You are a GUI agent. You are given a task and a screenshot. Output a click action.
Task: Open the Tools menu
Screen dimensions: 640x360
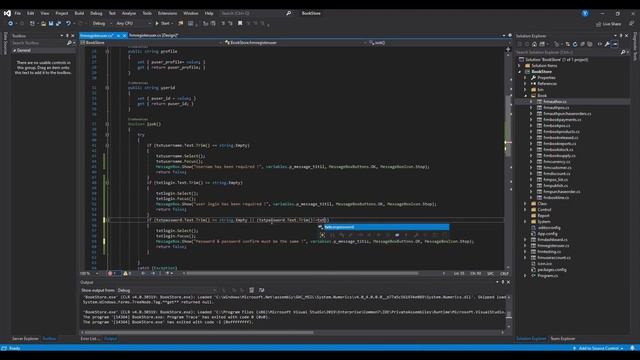(x=147, y=13)
